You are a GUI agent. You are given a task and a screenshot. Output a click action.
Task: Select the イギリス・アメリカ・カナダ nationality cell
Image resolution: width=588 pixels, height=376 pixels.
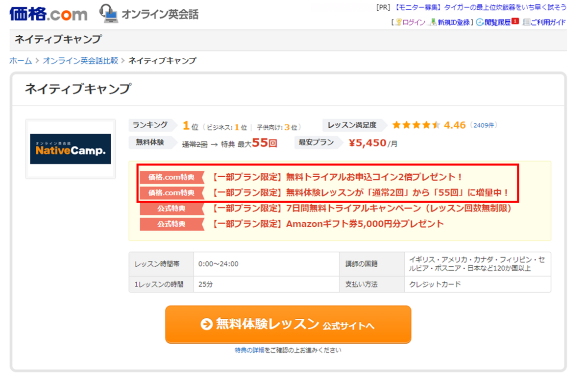[x=478, y=264]
